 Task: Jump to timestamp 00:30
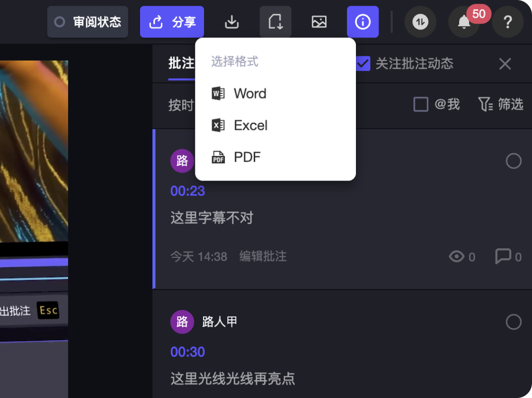click(x=187, y=352)
